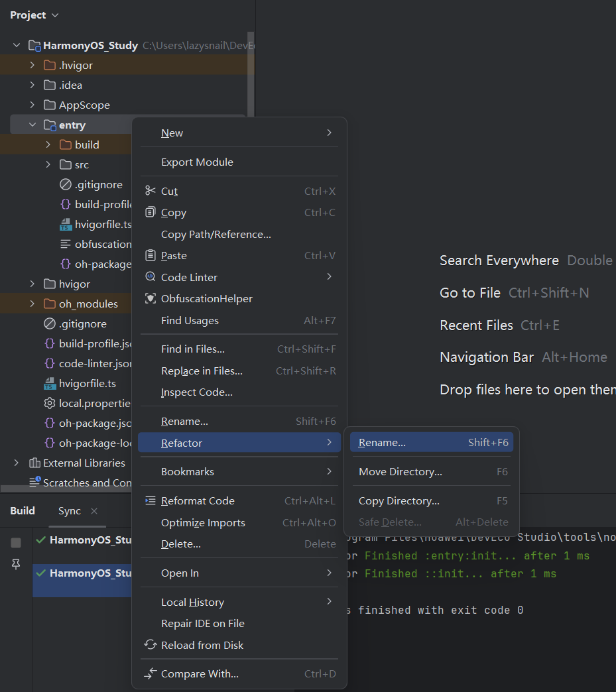Image resolution: width=616 pixels, height=692 pixels.
Task: Click the Cut scissors icon in context menu
Action: click(x=151, y=191)
